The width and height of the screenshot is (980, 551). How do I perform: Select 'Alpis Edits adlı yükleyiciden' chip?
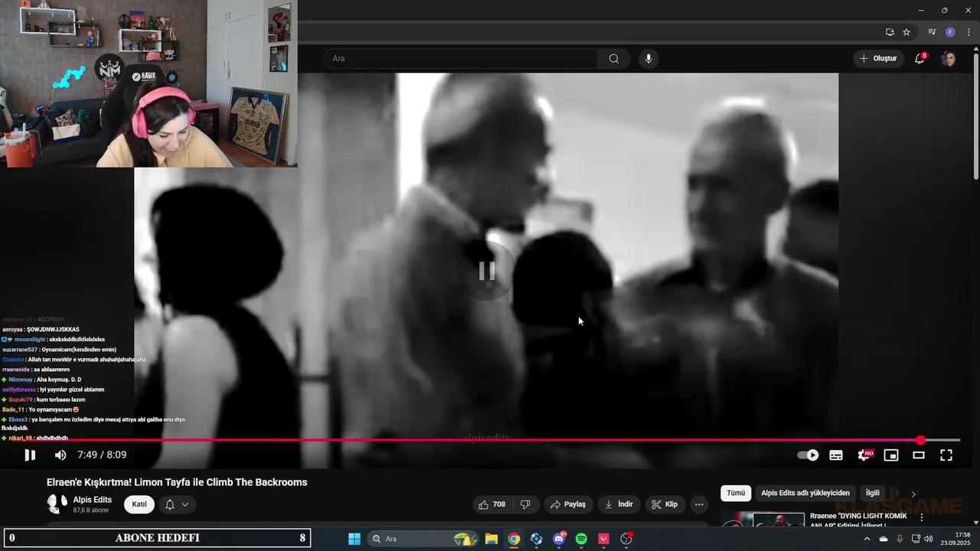pos(805,494)
